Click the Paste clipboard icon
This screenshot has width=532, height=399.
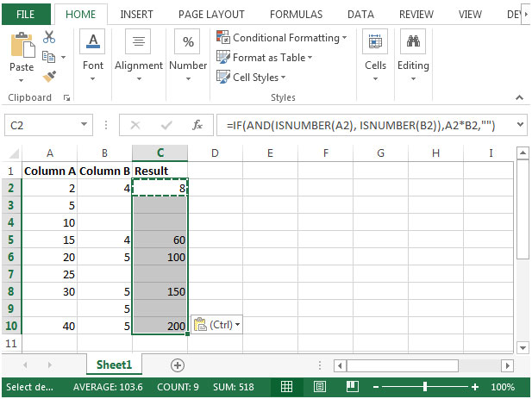point(22,45)
